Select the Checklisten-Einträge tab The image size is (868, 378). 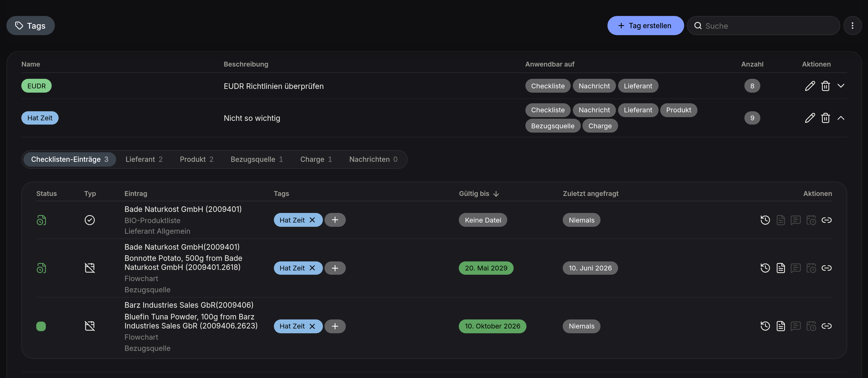[x=70, y=159]
